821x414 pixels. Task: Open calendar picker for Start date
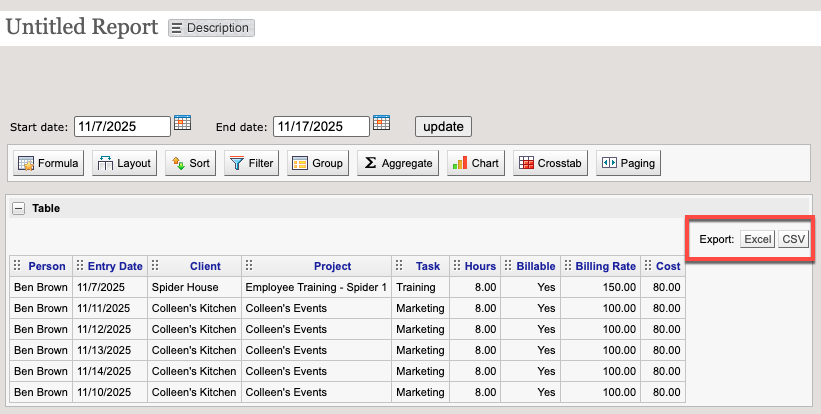(182, 123)
